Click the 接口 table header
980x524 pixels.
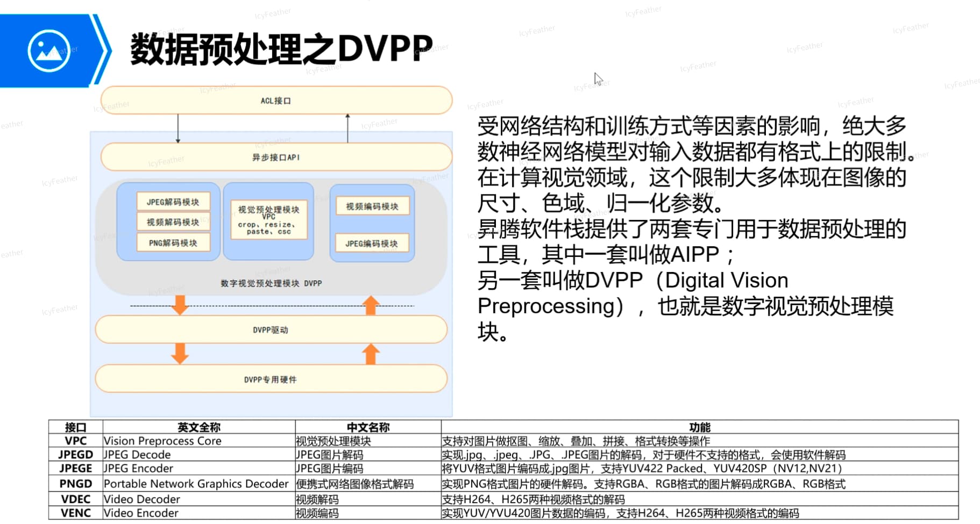(x=75, y=427)
